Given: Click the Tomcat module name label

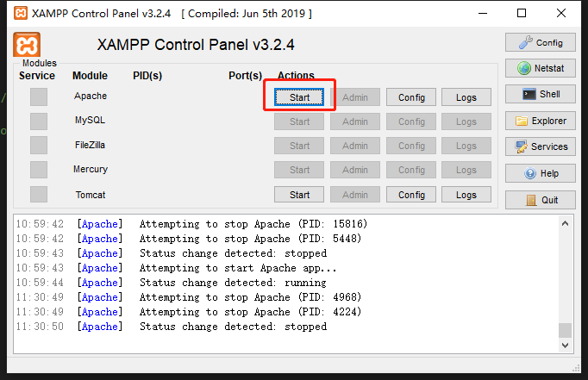Looking at the screenshot, I should click(91, 195).
